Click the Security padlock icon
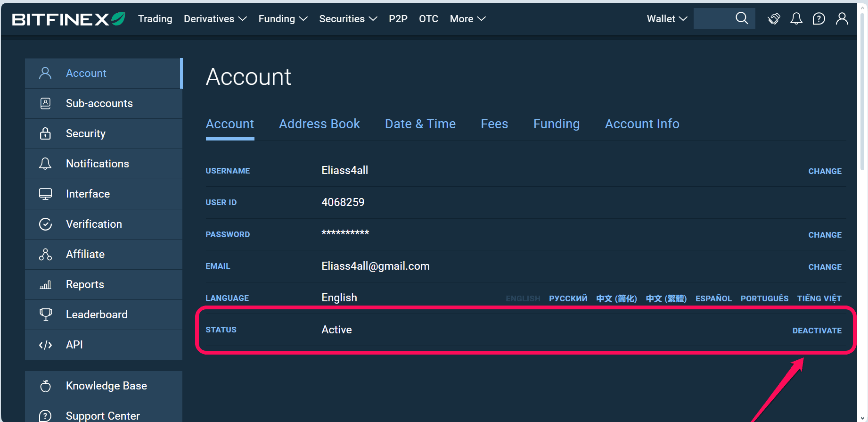Viewport: 868px width, 422px height. click(45, 133)
